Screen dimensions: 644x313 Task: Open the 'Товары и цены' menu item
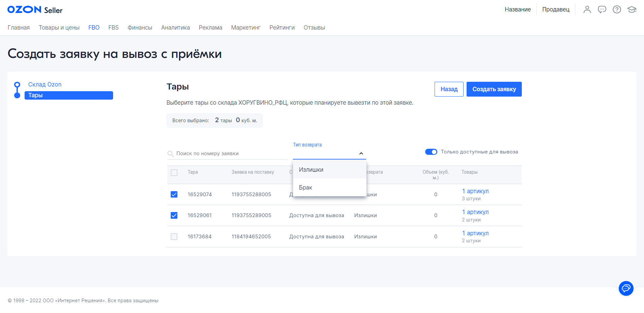[x=59, y=28]
